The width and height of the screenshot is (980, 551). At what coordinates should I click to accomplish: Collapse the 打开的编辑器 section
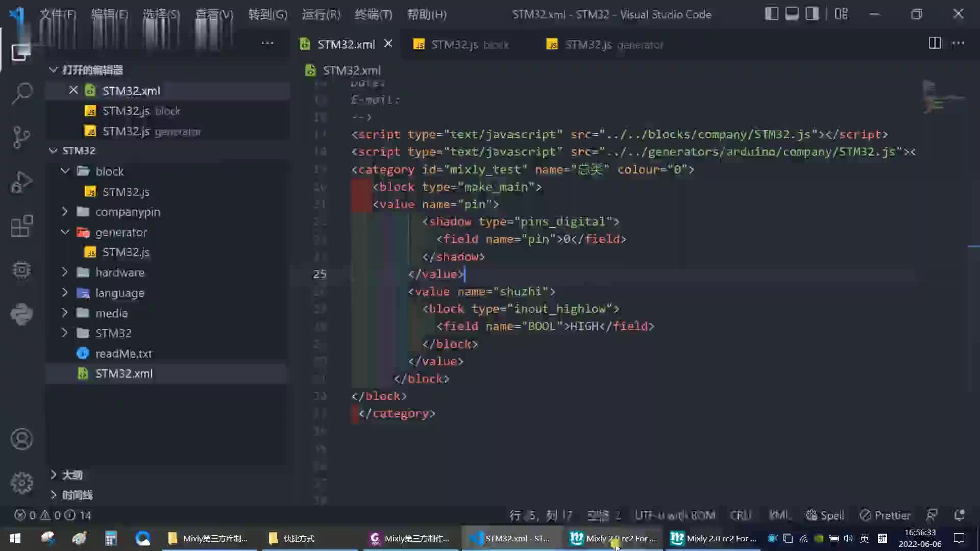tap(53, 70)
